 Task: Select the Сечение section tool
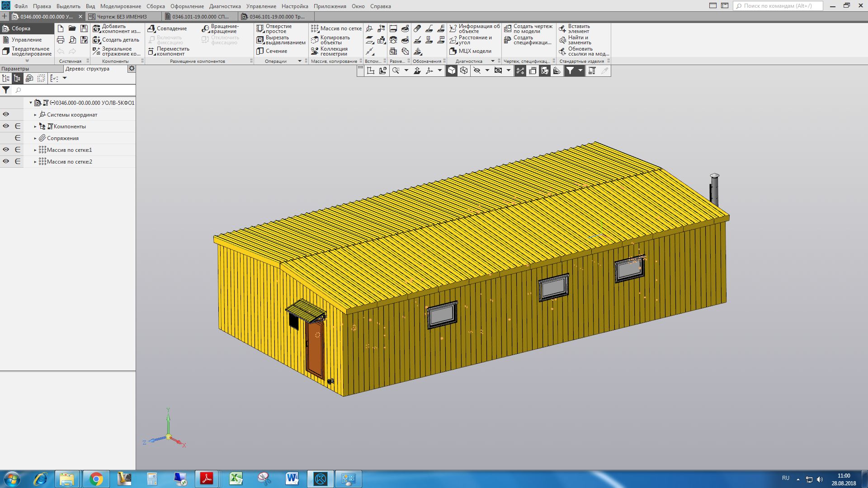(x=272, y=51)
